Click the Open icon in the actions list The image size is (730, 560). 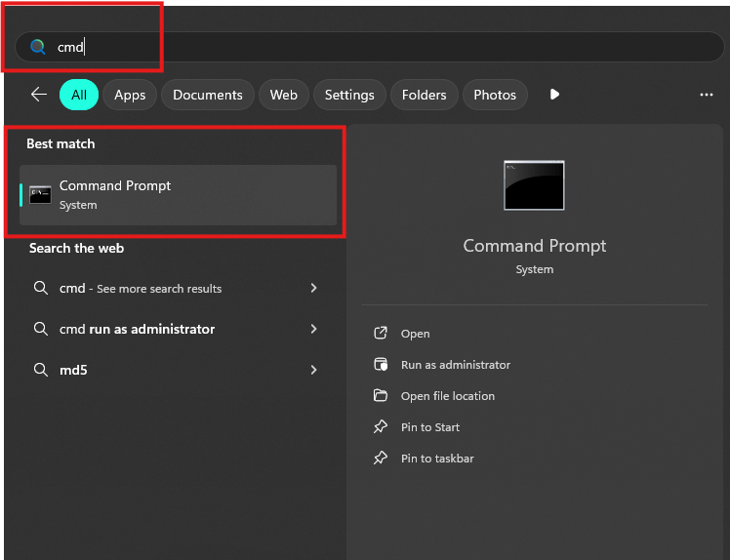pos(381,334)
